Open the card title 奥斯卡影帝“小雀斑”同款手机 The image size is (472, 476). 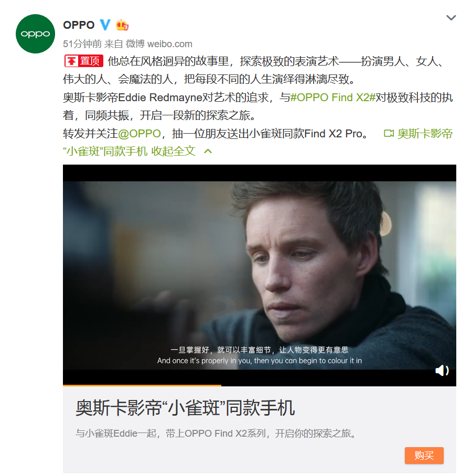[185, 408]
